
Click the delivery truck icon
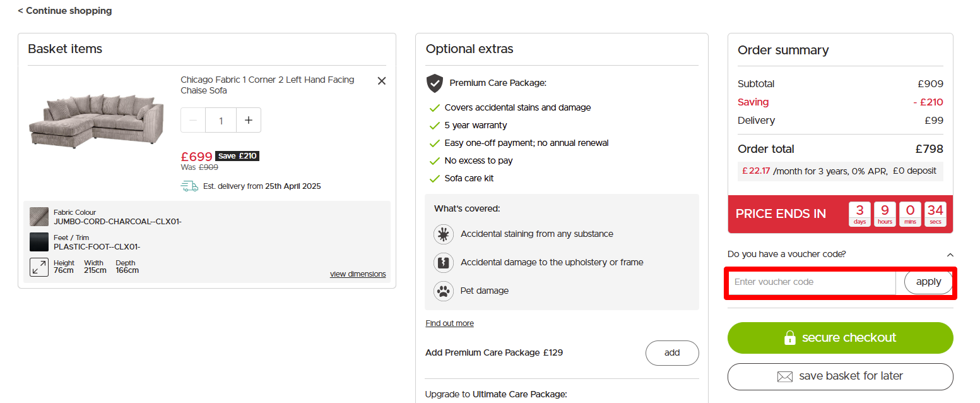tap(189, 186)
